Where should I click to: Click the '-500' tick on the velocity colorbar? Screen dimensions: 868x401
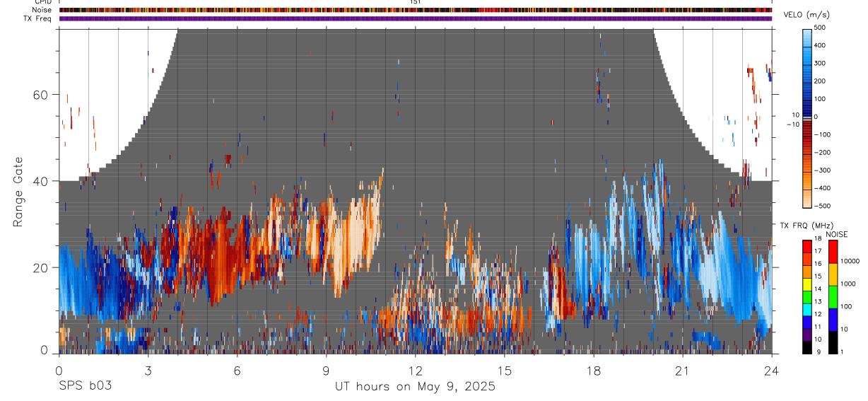(824, 206)
